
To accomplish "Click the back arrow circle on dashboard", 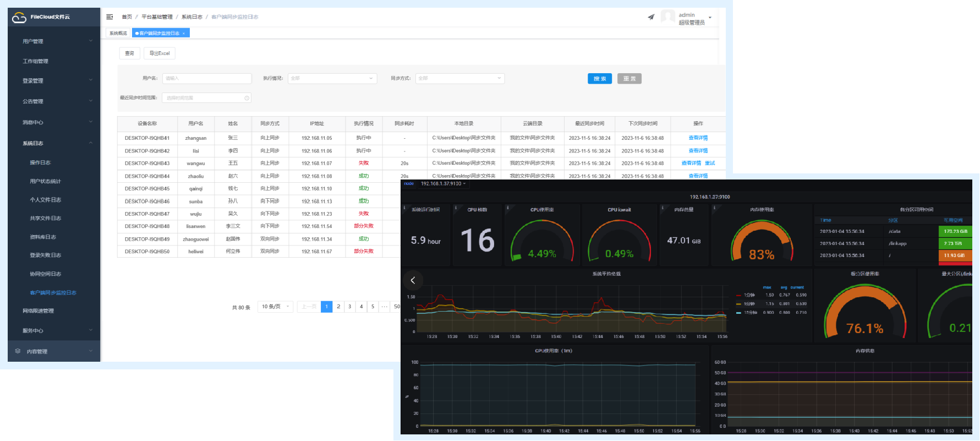I will click(x=413, y=280).
